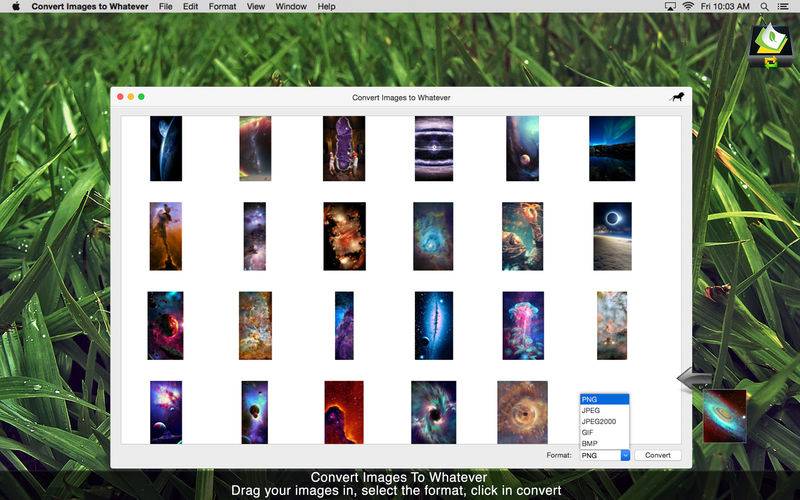The height and width of the screenshot is (500, 800).
Task: Click the galaxy image being dragged on desktop
Action: coord(724,416)
